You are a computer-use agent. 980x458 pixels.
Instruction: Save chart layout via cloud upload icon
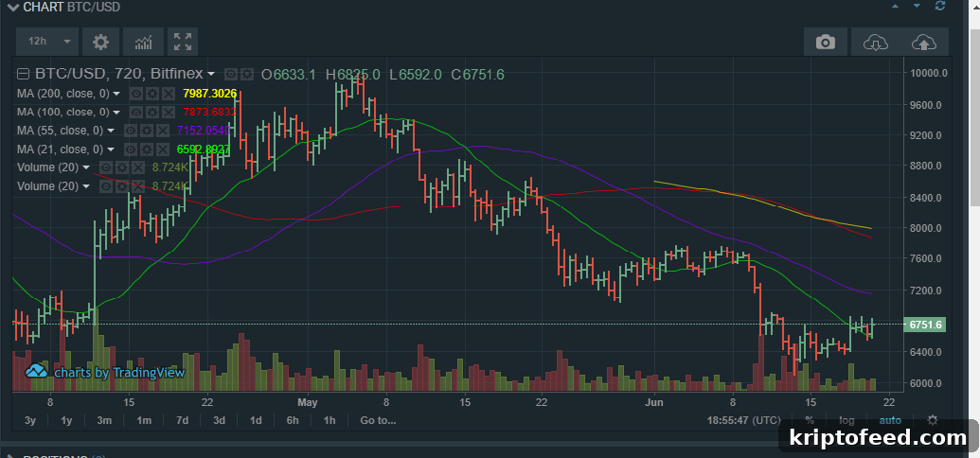[924, 42]
